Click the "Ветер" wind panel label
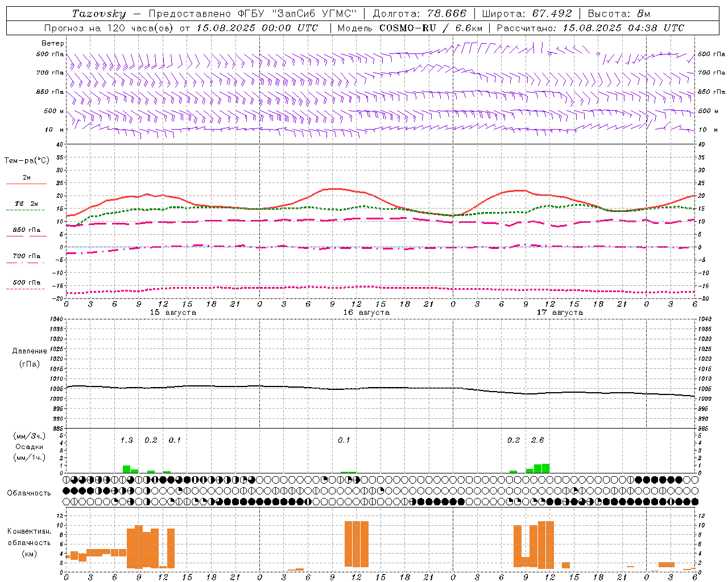The image size is (728, 582). (53, 43)
